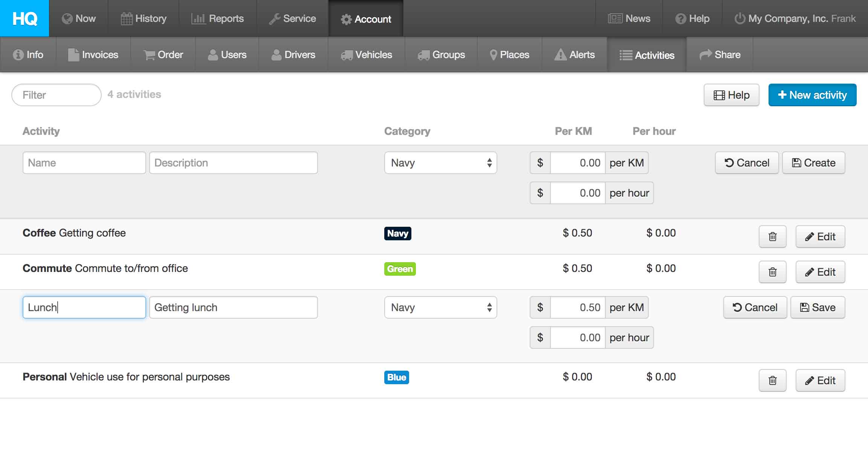Viewport: 868px width, 452px height.
Task: Open the Places section
Action: [x=509, y=55]
